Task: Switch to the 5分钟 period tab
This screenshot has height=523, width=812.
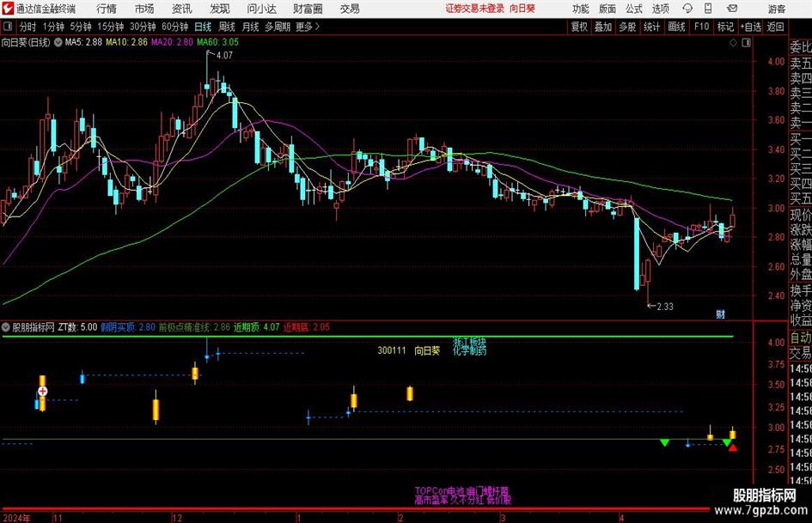Action: pos(80,27)
